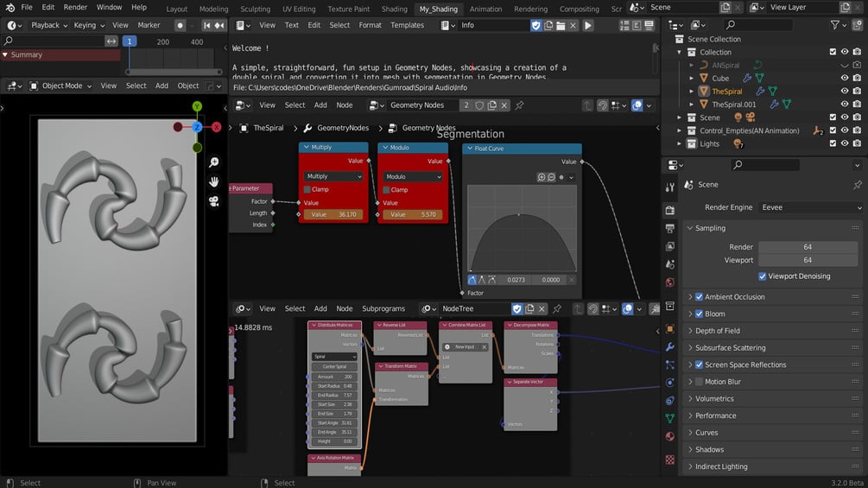Open the Modifier wrench properties tab
This screenshot has height=488, width=868.
click(x=670, y=347)
